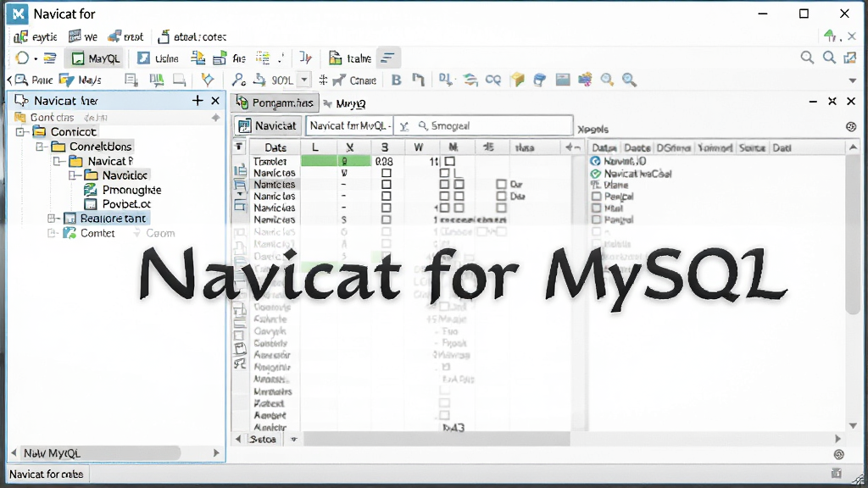Screen dimensions: 868x488
Task: Click the key icon left of SQOL
Action: [238, 80]
